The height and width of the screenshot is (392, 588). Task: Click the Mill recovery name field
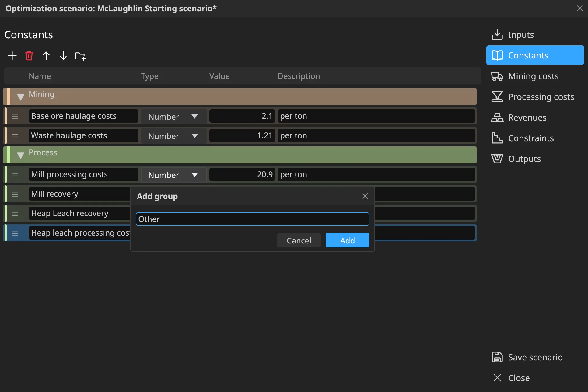(80, 194)
